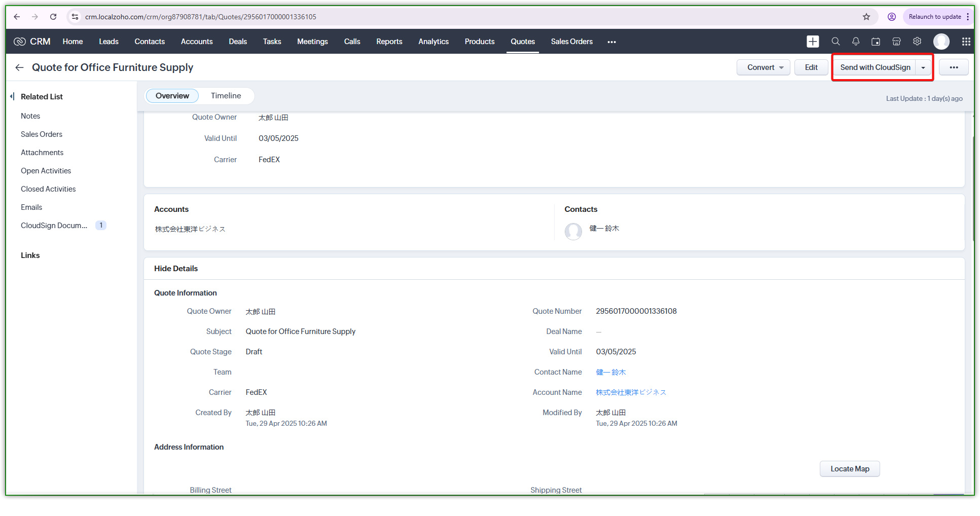980x516 pixels.
Task: Go to the Calls module tab
Action: (352, 42)
